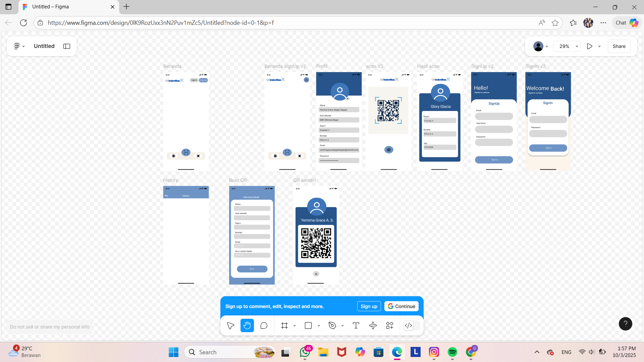Select the Text tool

pyautogui.click(x=356, y=325)
